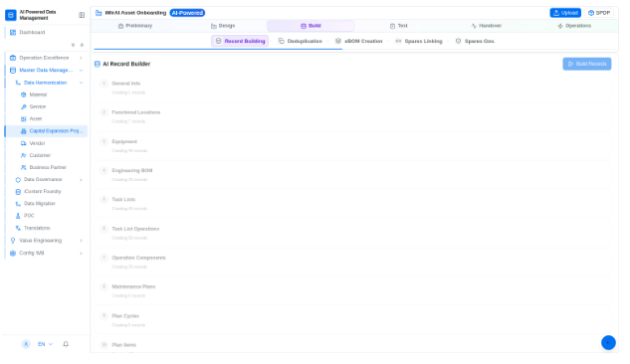The image size is (630, 364).
Task: Open the notifications bell icon
Action: [x=66, y=344]
